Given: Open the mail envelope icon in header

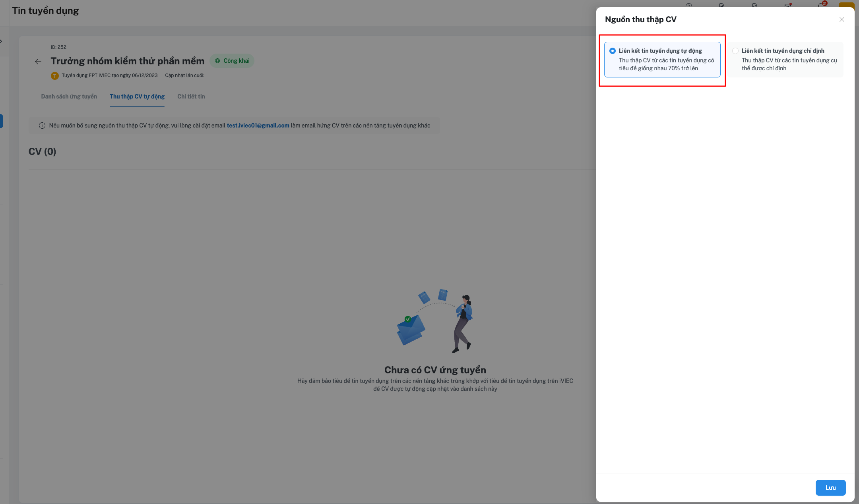Looking at the screenshot, I should [787, 6].
